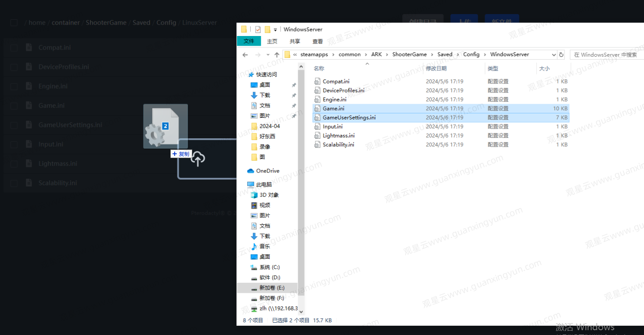Screen dimensions: 644x335
Task: Select the Music library folder
Action: point(264,246)
